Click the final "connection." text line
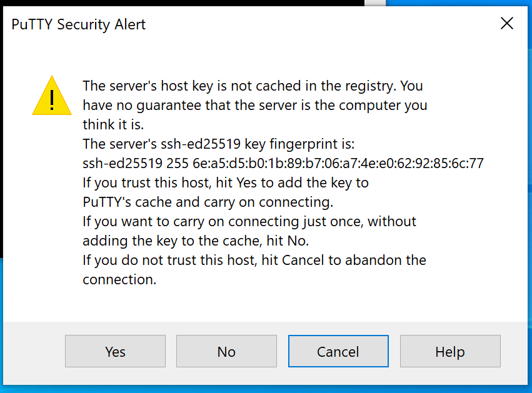The width and height of the screenshot is (532, 393). pos(119,280)
